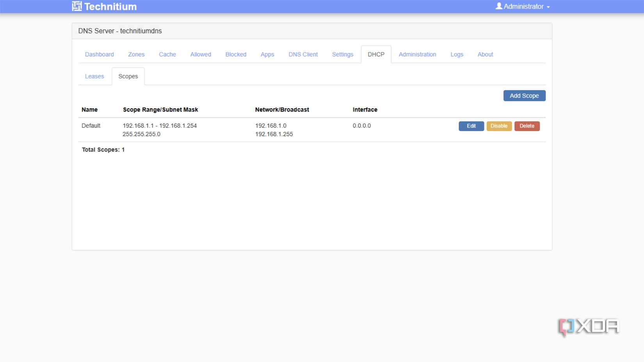This screenshot has width=644, height=362.
Task: Click the Administrator user icon
Action: pos(498,6)
